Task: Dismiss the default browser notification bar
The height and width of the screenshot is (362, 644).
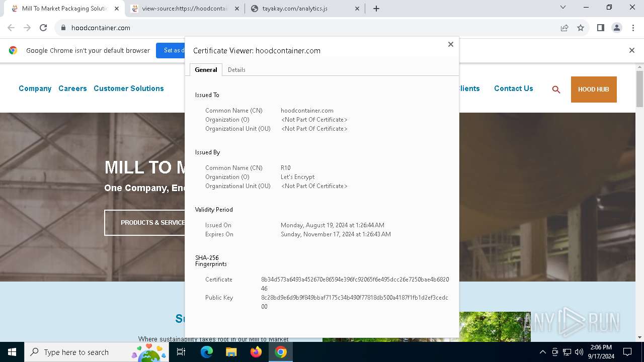Action: coord(632,50)
